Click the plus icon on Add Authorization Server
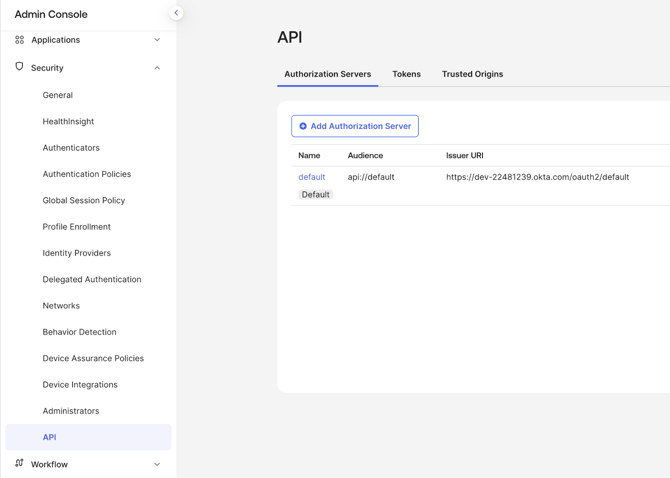 (x=303, y=126)
